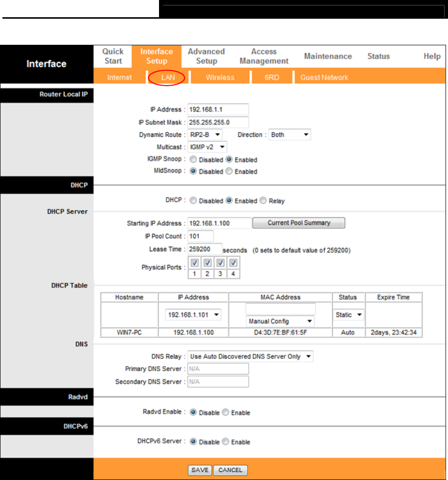Image resolution: width=448 pixels, height=480 pixels.
Task: Open the Dynamic Route RIP2-B dropdown
Action: click(x=205, y=135)
